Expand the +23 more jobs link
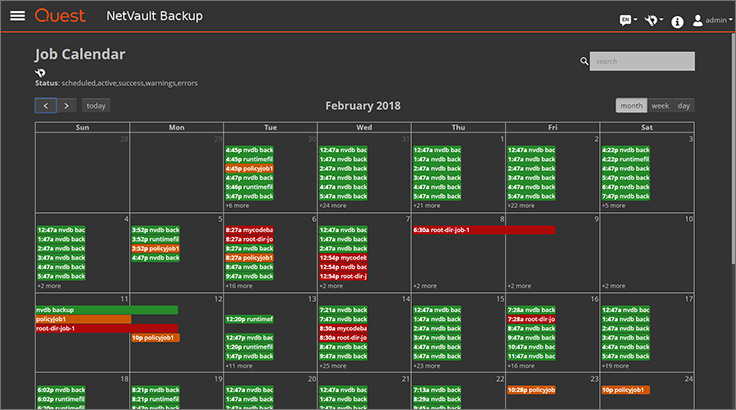This screenshot has width=736, height=410. pos(427,366)
